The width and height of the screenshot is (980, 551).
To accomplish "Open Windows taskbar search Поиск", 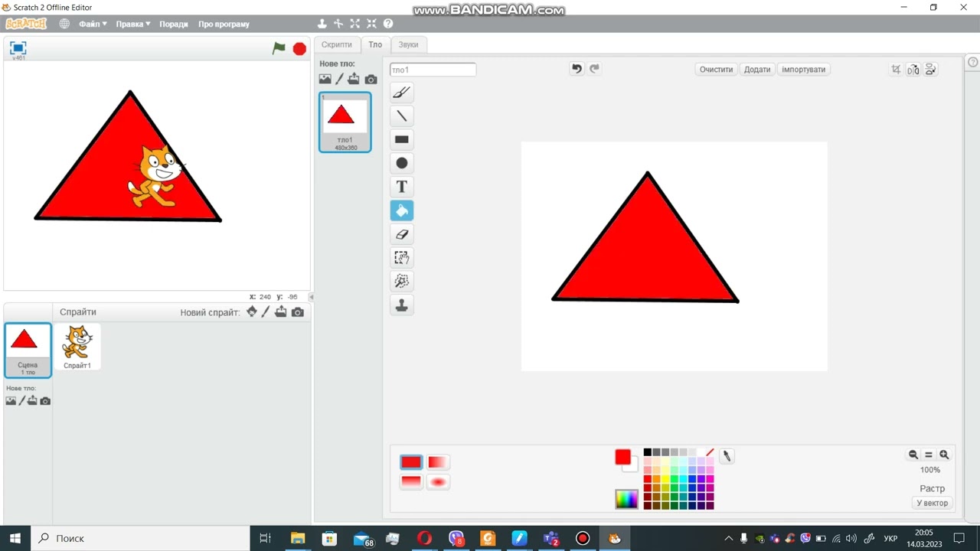I will tap(140, 538).
